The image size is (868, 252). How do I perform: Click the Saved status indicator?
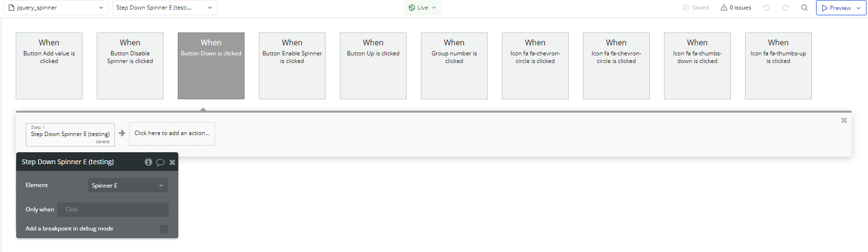click(x=696, y=8)
